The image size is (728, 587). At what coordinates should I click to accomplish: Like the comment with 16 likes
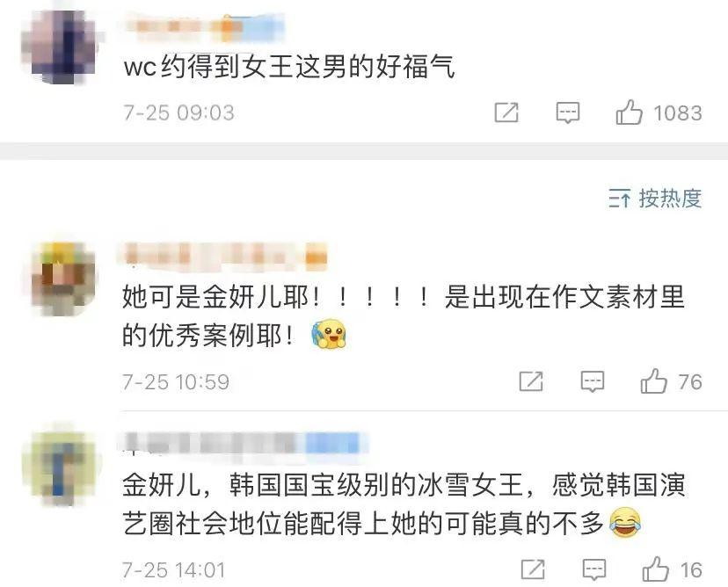(x=656, y=569)
